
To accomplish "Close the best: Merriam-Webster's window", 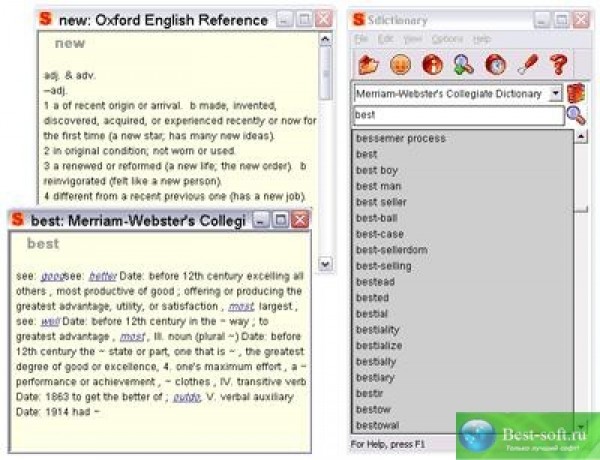I will 300,220.
